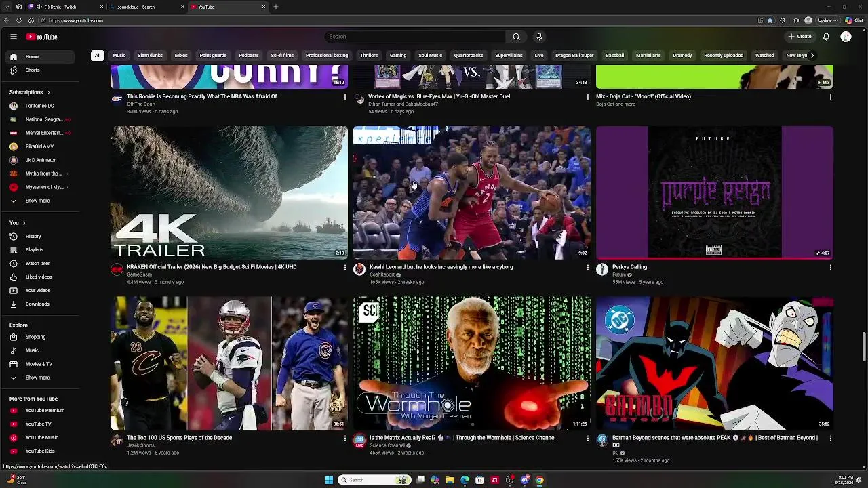The image size is (868, 488).
Task: Open options for KRAKEN trailer video
Action: click(x=344, y=268)
